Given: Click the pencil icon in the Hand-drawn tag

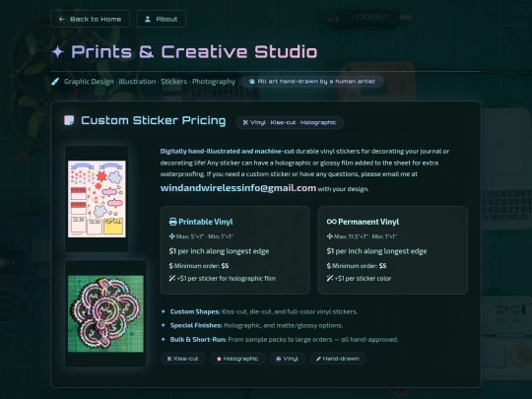Looking at the screenshot, I should [x=318, y=359].
